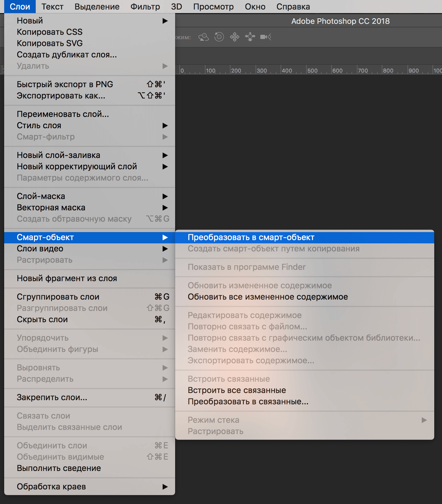Select Переименовать слой…
This screenshot has width=442, height=504.
pos(90,114)
